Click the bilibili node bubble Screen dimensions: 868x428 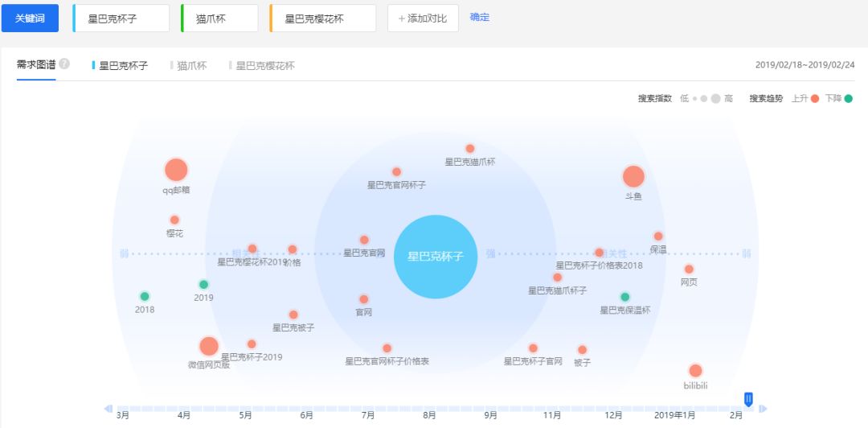point(696,371)
